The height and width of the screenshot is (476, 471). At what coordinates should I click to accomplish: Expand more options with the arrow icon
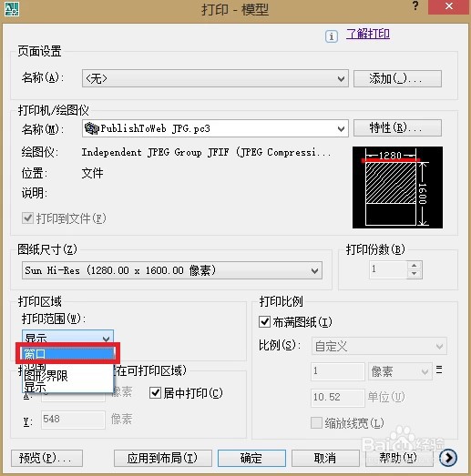(x=448, y=458)
